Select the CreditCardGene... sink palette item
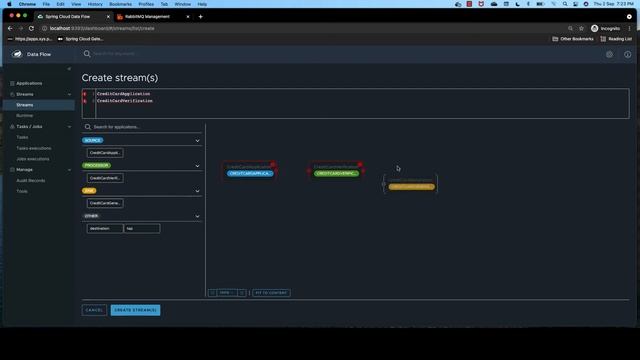The height and width of the screenshot is (360, 640). coord(105,203)
